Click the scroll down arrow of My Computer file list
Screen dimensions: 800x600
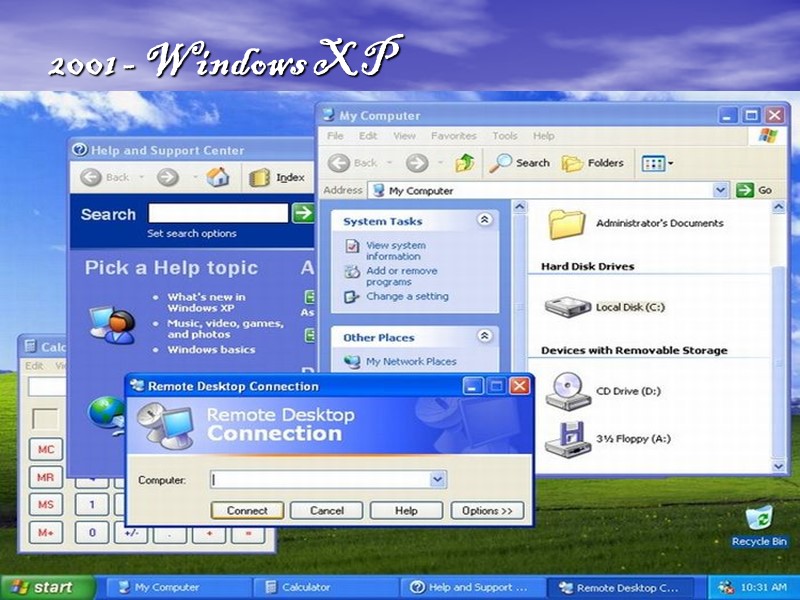(x=778, y=466)
